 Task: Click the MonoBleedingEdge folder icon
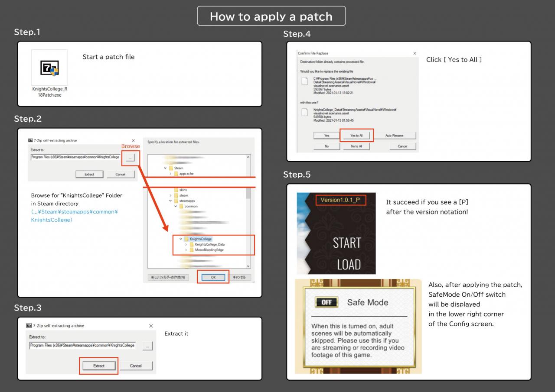tap(191, 250)
